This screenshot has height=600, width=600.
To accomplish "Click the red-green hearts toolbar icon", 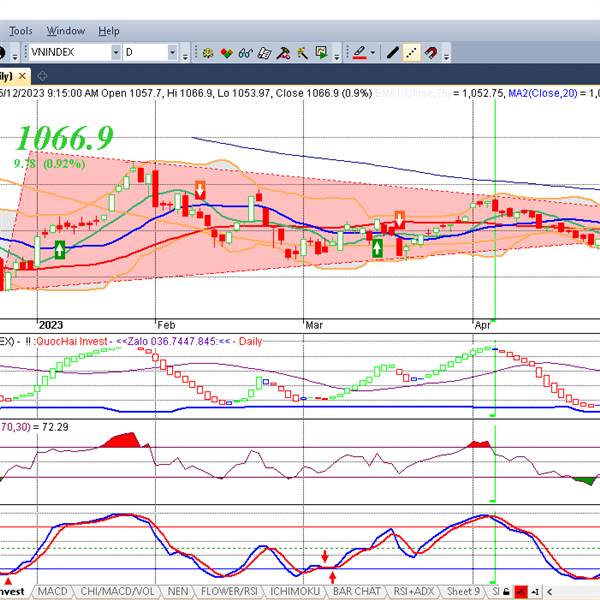I will pyautogui.click(x=227, y=53).
